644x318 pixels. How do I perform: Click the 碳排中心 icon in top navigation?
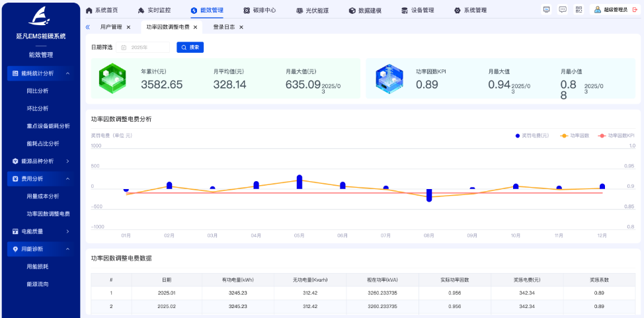247,11
